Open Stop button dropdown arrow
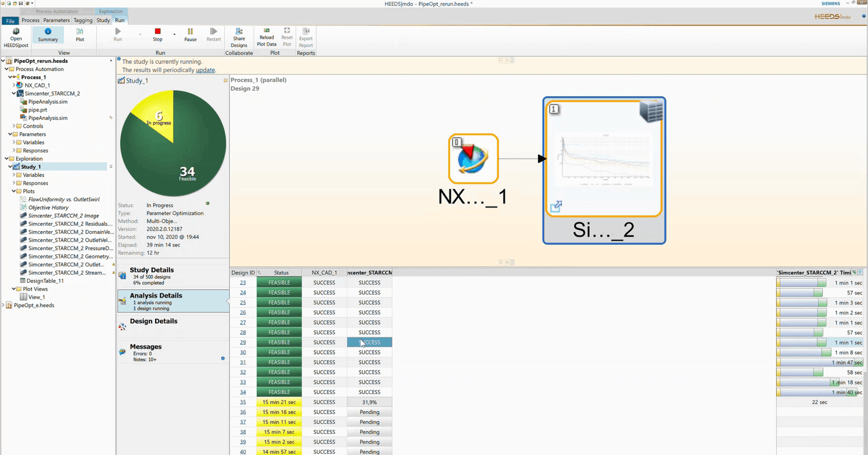Viewport: 868px width, 455px height. (x=174, y=35)
